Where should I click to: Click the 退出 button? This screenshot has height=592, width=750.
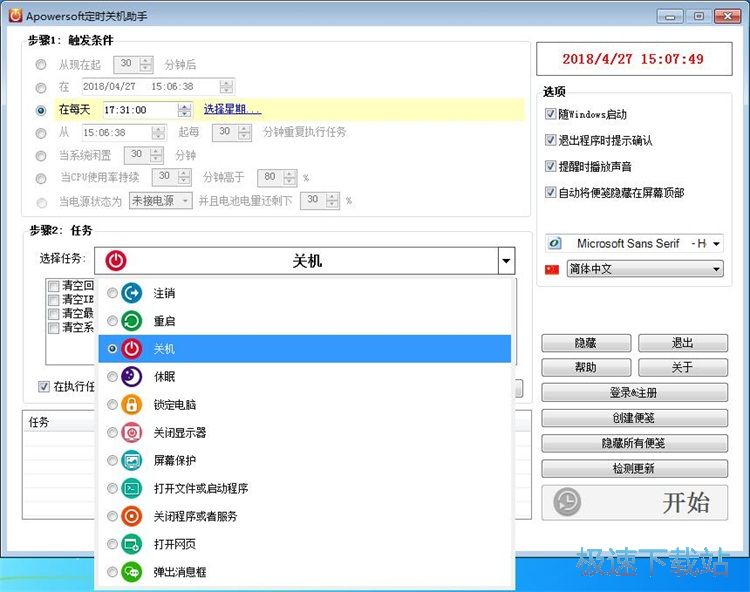click(683, 343)
